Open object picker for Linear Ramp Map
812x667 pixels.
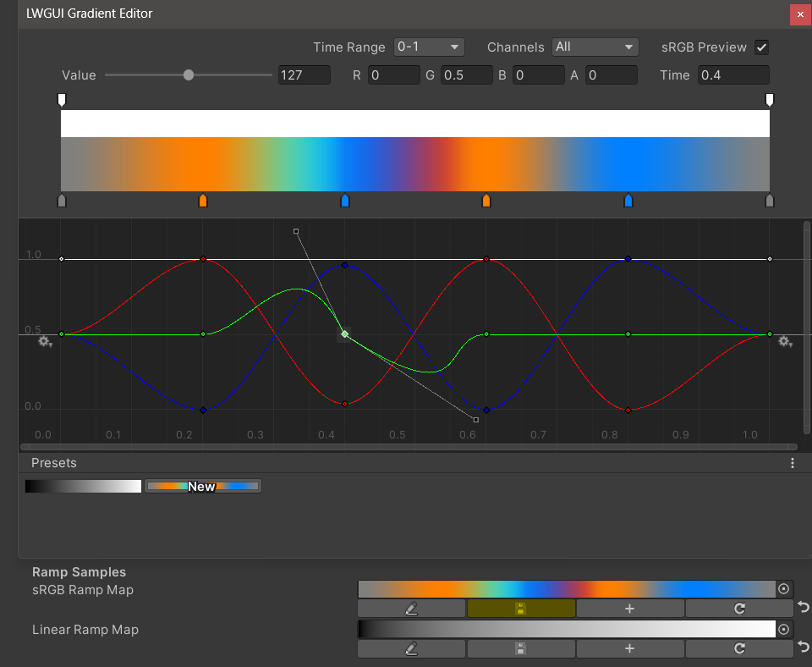tap(784, 629)
